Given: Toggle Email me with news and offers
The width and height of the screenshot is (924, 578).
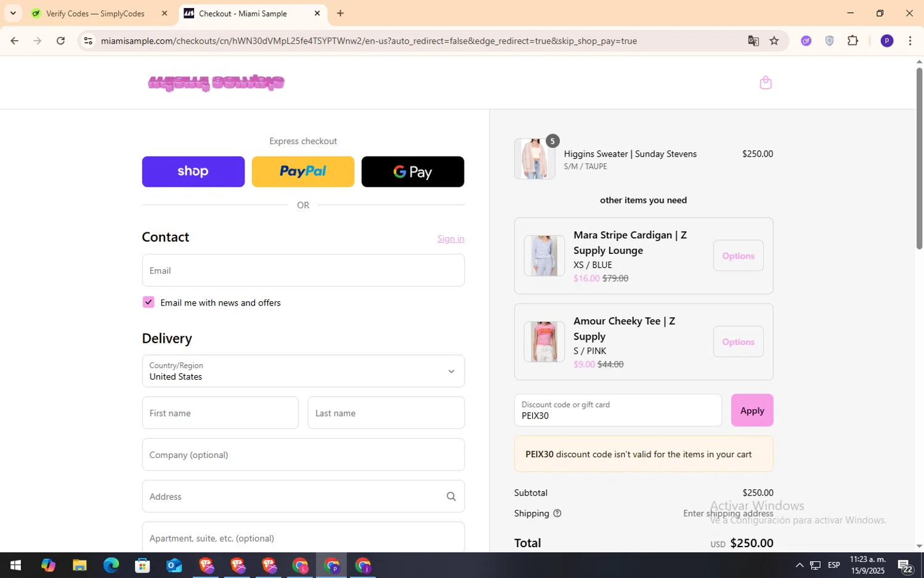Looking at the screenshot, I should [x=148, y=302].
